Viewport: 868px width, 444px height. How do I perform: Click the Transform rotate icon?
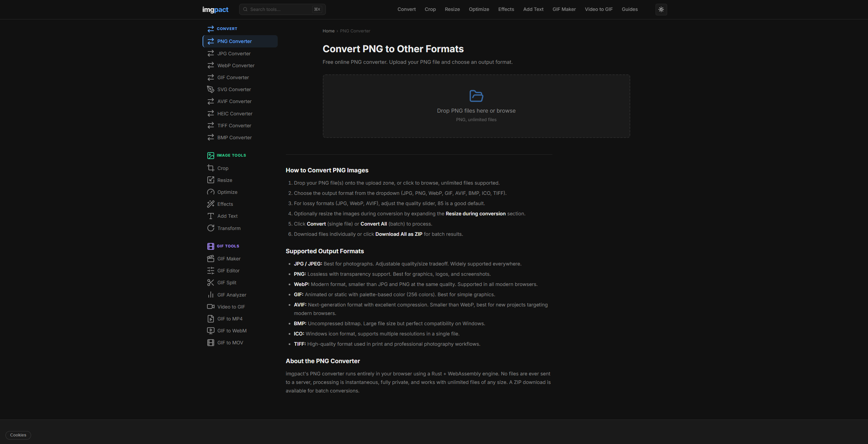coord(211,228)
